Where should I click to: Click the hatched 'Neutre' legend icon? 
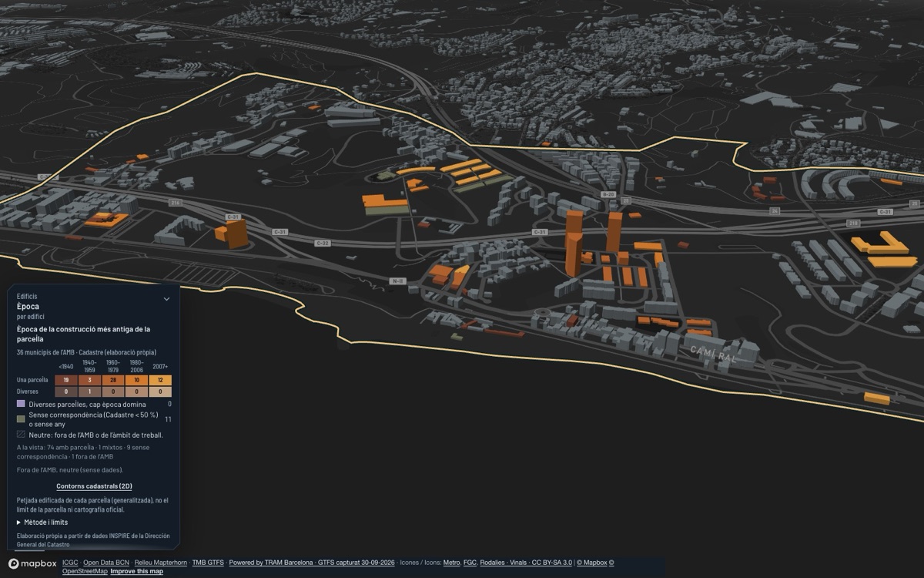click(x=21, y=435)
